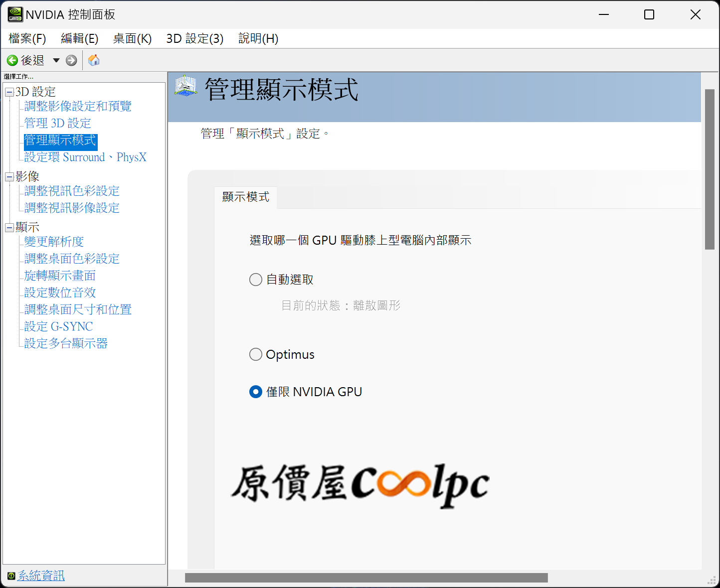Open 管理 3D 設定 in the tree

pyautogui.click(x=58, y=123)
